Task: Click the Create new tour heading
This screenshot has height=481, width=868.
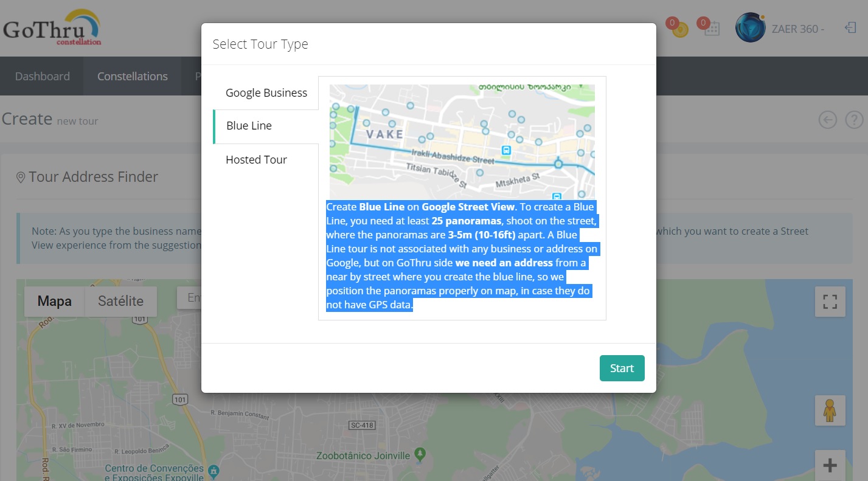Action: coord(50,119)
